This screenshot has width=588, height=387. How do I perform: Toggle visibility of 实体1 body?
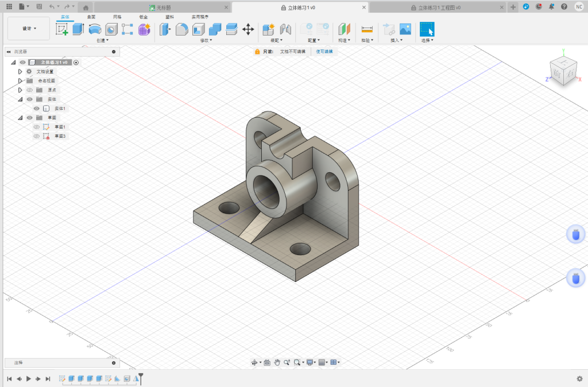click(x=37, y=109)
